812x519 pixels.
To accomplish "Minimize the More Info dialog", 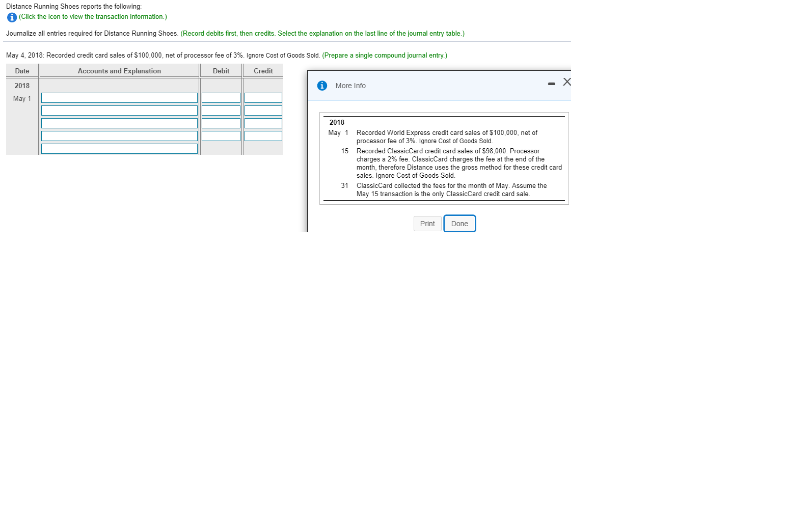I will point(551,84).
